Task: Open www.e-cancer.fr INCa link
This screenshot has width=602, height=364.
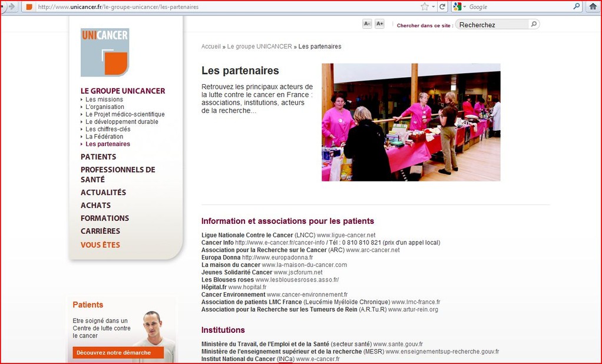Action: click(x=318, y=359)
